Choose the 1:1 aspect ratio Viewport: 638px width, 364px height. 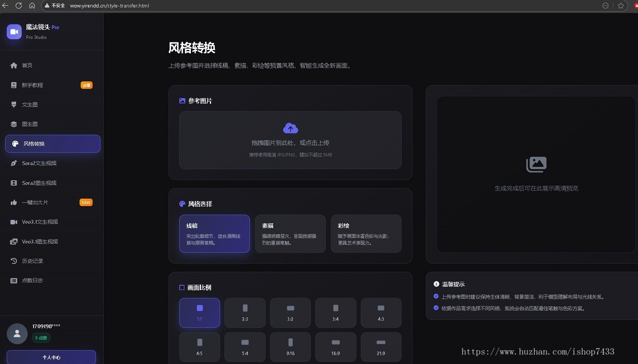point(199,312)
